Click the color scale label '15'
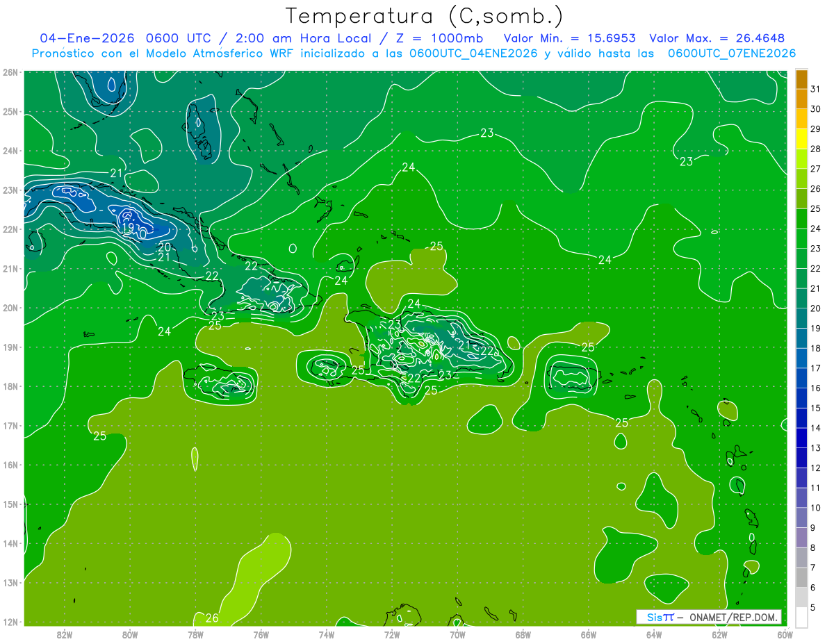This screenshot has height=644, width=834. tap(815, 408)
